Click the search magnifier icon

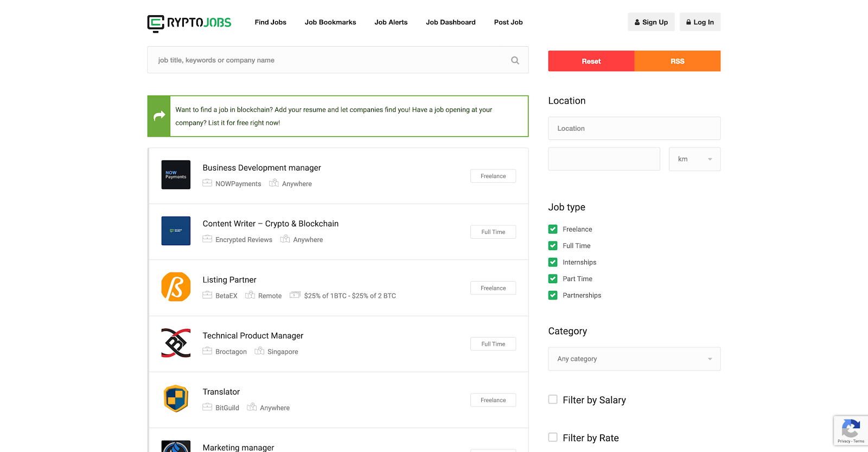(515, 60)
